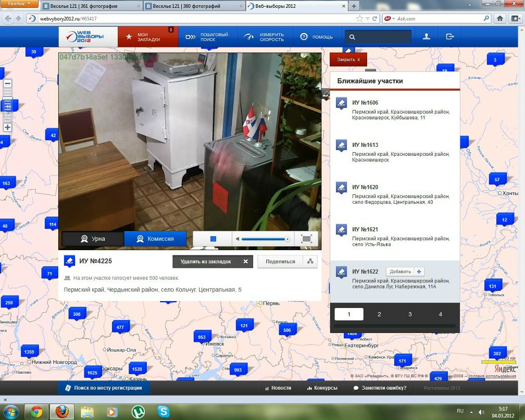Screen dimensions: 525x420
Task: Open uTorrent from the taskbar
Action: 138,412
